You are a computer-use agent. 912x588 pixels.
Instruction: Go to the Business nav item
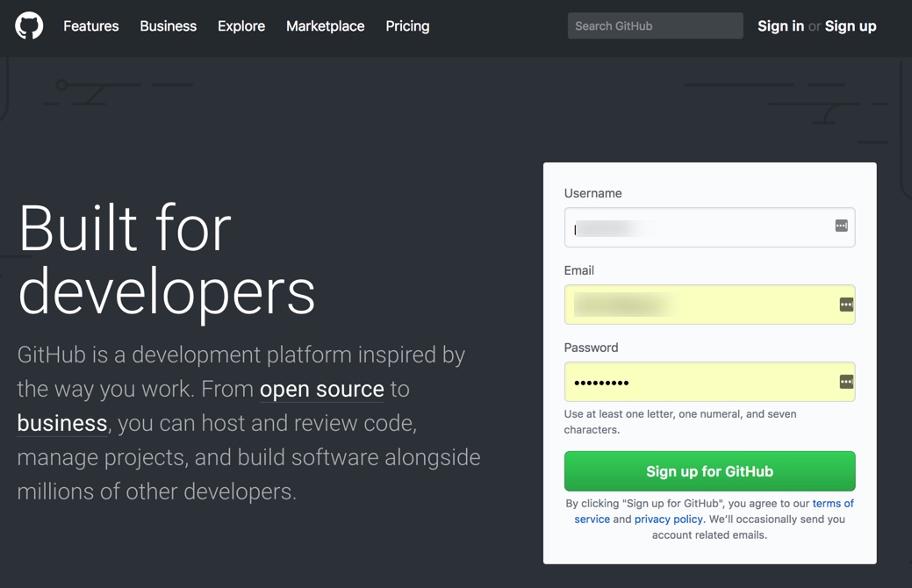(168, 26)
